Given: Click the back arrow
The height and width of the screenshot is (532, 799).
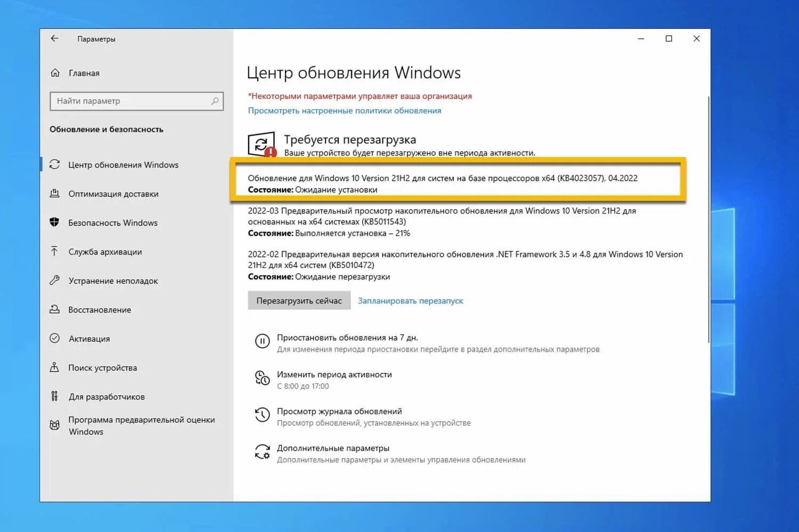Looking at the screenshot, I should tap(55, 38).
